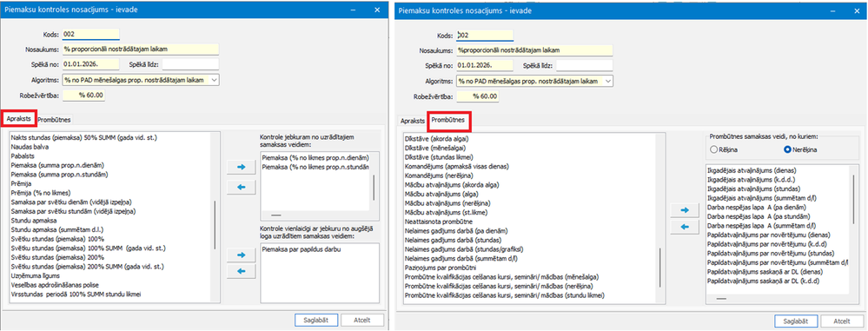Switch to the Apraksts tab in the left dialog
The width and height of the screenshot is (868, 331).
pos(19,118)
